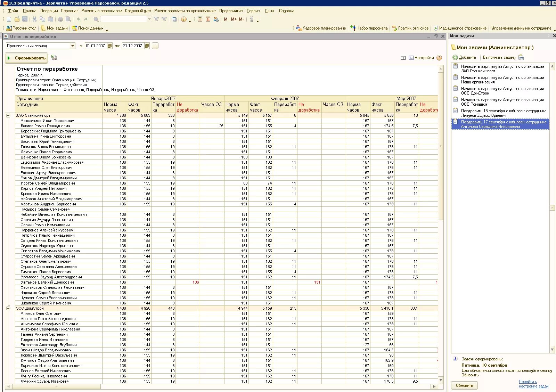Screen dimensions: 556x392
Task: Click the report vertical scrollbar down arrow
Action: pyautogui.click(x=441, y=380)
